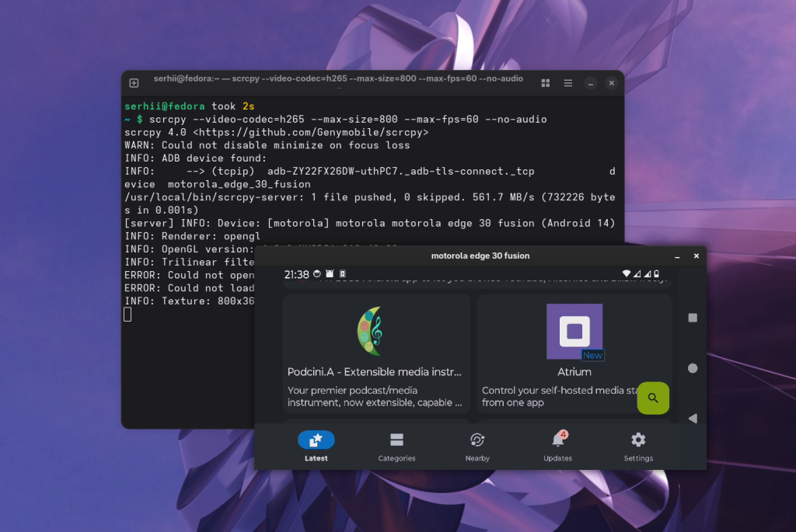This screenshot has height=532, width=796.
Task: Switch to the Nearby tab
Action: (477, 447)
